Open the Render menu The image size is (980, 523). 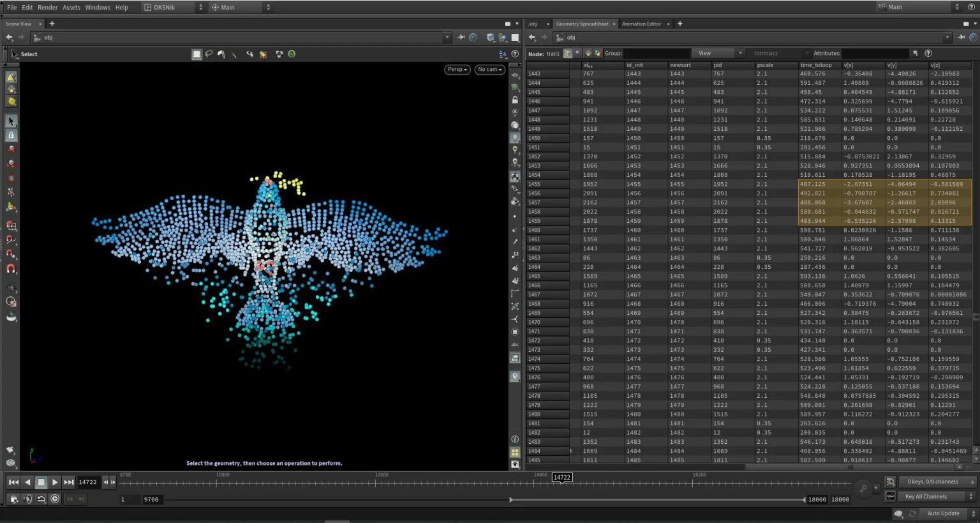click(x=48, y=8)
